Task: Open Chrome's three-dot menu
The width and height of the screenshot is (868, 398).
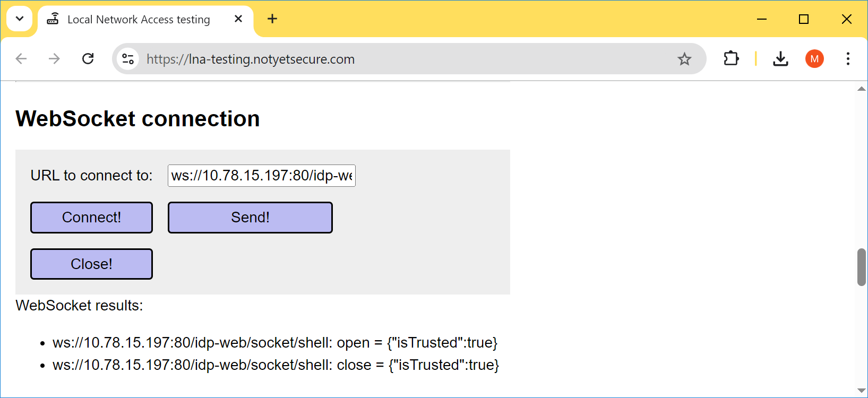Action: tap(848, 59)
